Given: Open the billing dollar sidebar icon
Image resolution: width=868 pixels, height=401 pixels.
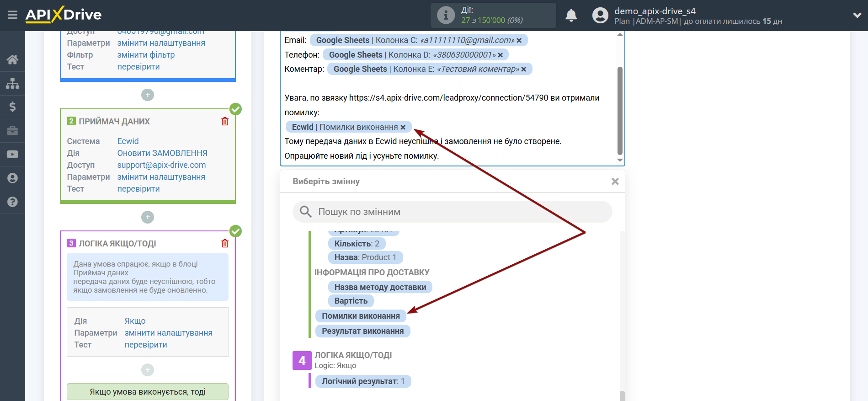Looking at the screenshot, I should 12,107.
